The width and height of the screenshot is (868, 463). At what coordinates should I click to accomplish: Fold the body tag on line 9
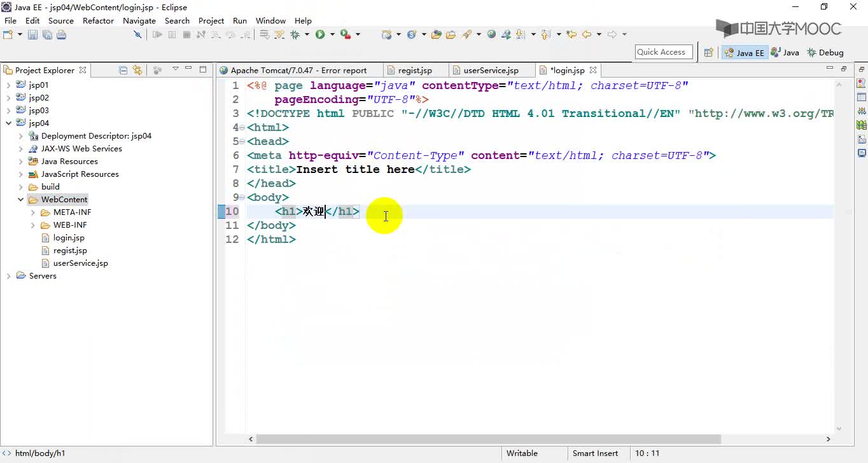(242, 197)
